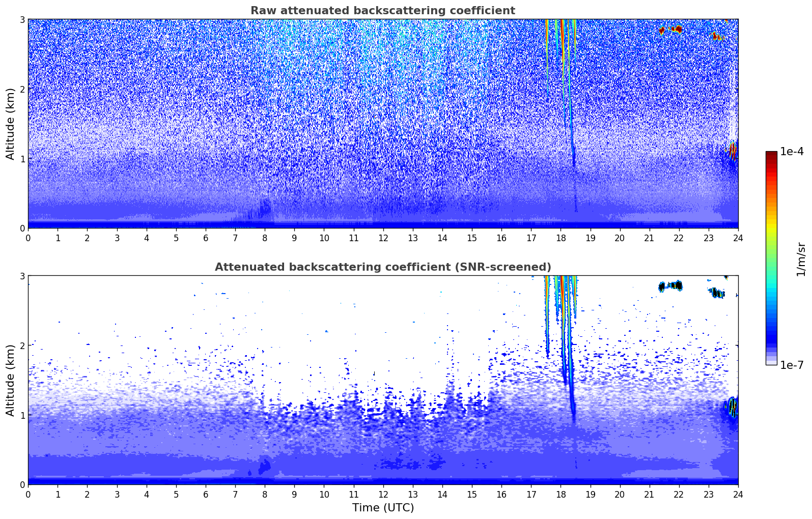
Task: Click the top plot's 'Altitude (km)' label
Action: click(11, 124)
